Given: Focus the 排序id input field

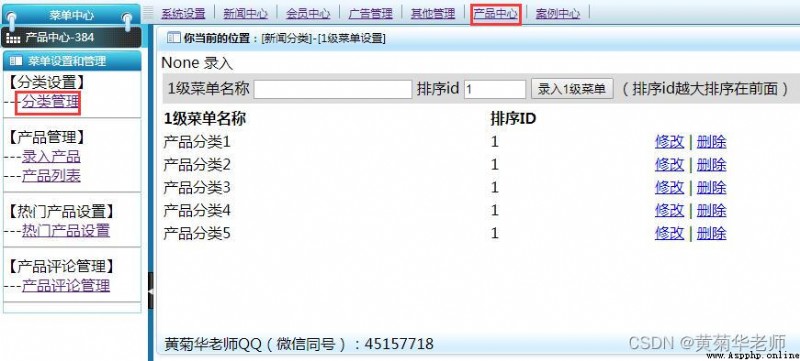Looking at the screenshot, I should tap(495, 89).
